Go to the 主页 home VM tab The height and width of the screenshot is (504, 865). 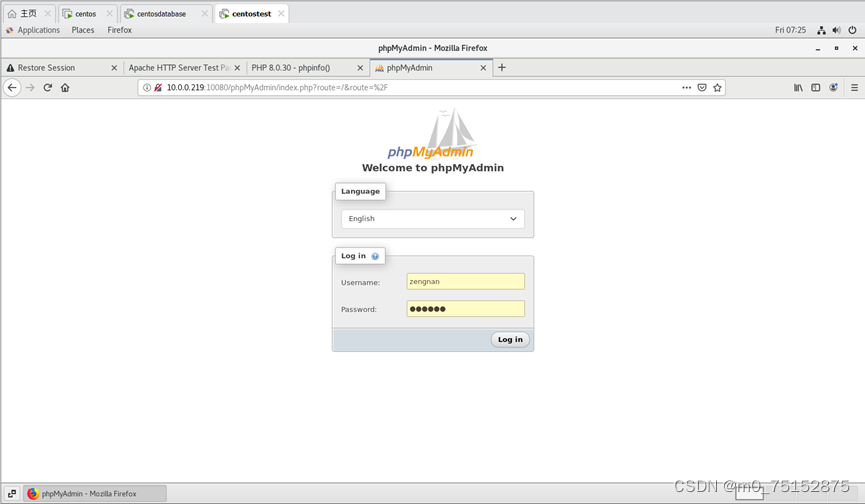point(29,14)
